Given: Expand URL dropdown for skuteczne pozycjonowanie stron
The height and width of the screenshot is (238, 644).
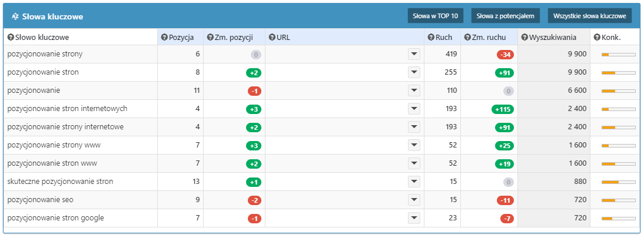Looking at the screenshot, I should pyautogui.click(x=414, y=182).
